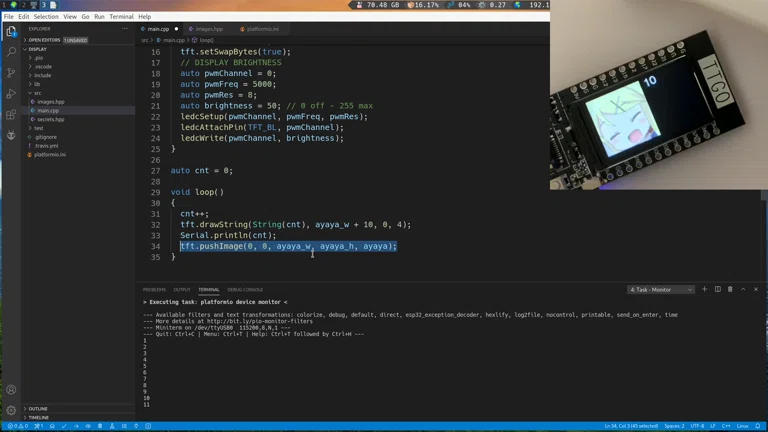Click PlatformIO New Terminal icon in status bar
This screenshot has height=432, width=768.
point(148,426)
